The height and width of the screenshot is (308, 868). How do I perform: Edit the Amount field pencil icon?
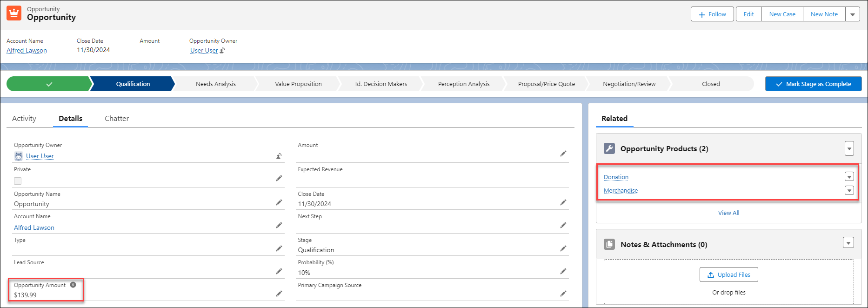563,154
